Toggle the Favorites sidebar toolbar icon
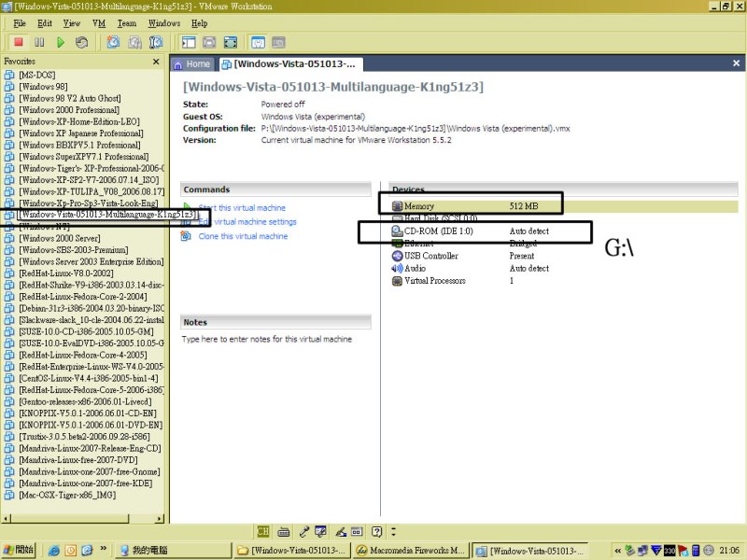 click(x=189, y=42)
